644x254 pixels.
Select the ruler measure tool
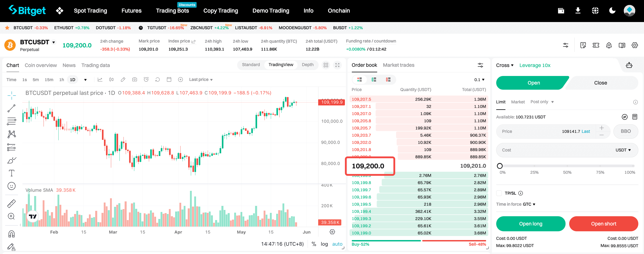(x=11, y=203)
